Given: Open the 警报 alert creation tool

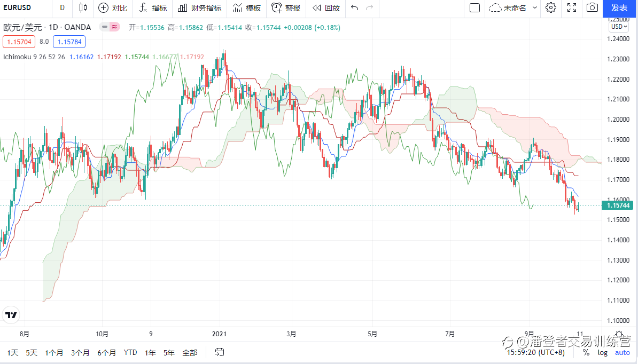Looking at the screenshot, I should [x=286, y=8].
